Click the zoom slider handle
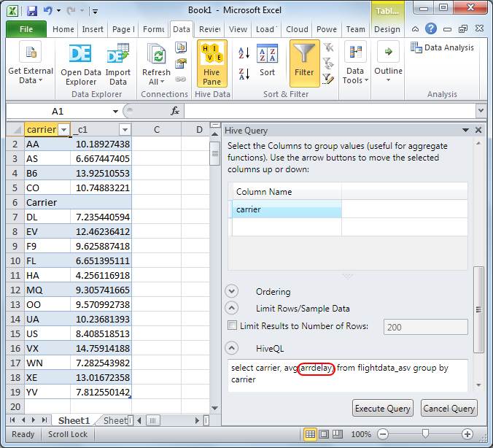493x448 pixels. tap(425, 434)
